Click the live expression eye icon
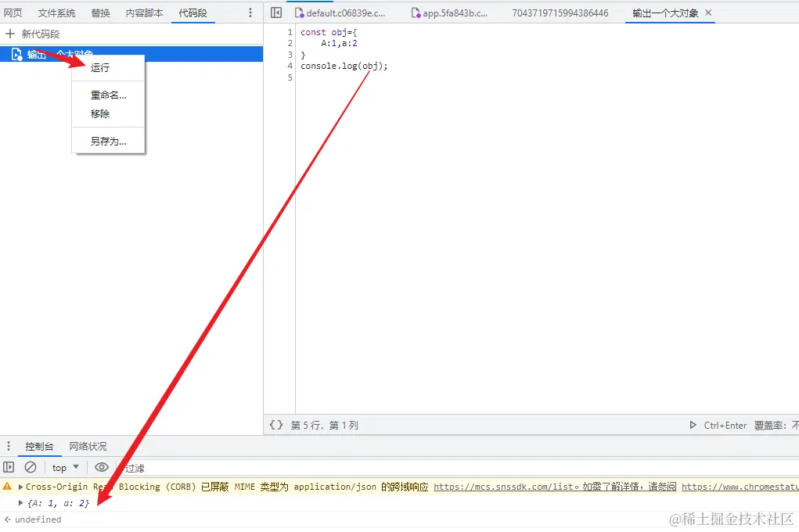 click(102, 467)
